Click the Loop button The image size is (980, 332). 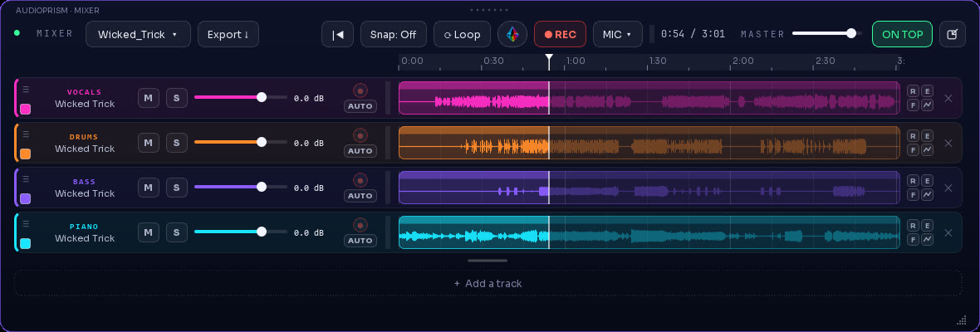[x=462, y=34]
